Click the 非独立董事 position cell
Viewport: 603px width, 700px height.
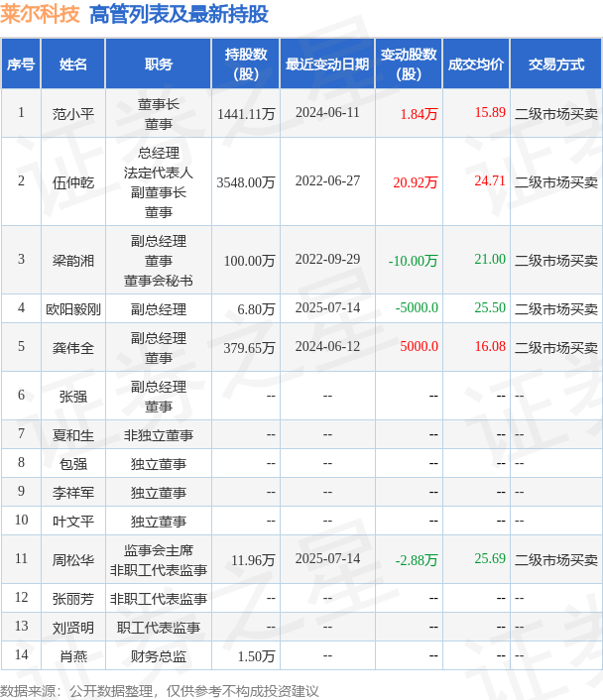[159, 434]
